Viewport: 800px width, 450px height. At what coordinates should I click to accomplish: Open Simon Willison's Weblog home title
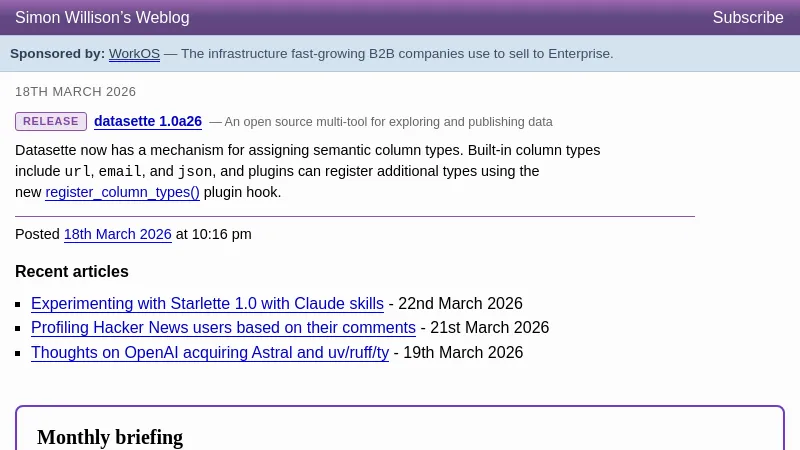pos(102,18)
